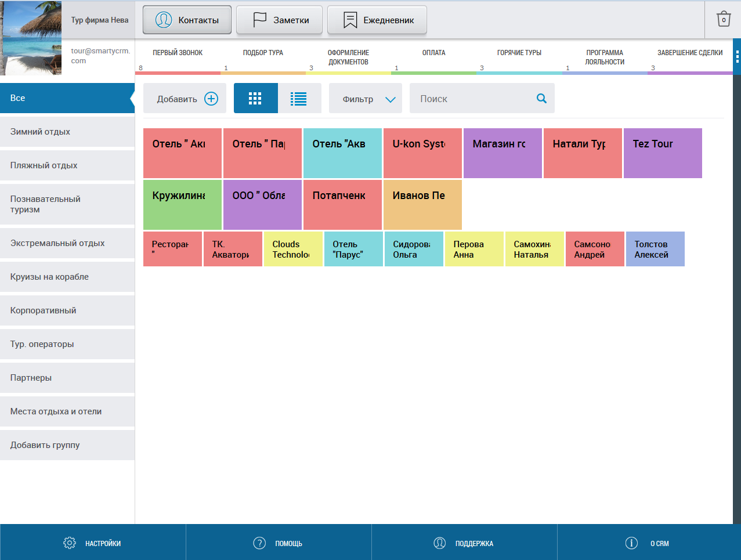
Task: Open Поддержка support icon
Action: coord(440,543)
